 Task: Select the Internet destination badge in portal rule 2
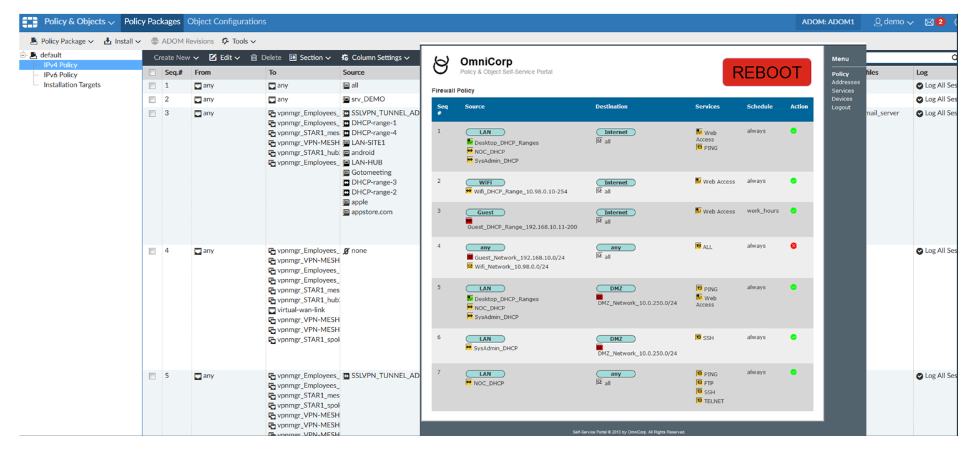click(616, 183)
